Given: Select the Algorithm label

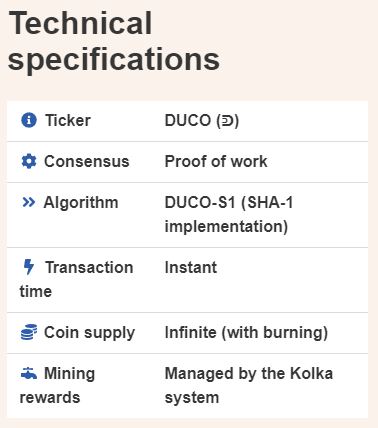Looking at the screenshot, I should (x=81, y=202).
